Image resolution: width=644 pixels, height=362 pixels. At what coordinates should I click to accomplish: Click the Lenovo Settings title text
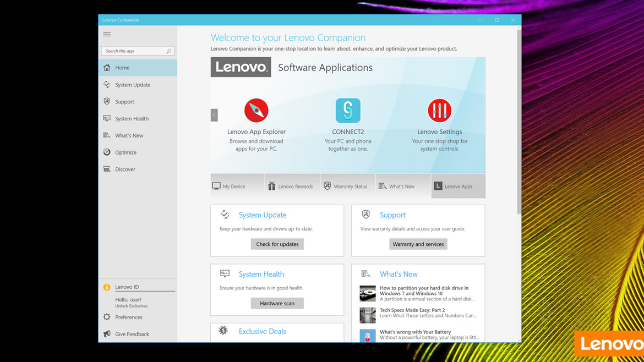(439, 131)
